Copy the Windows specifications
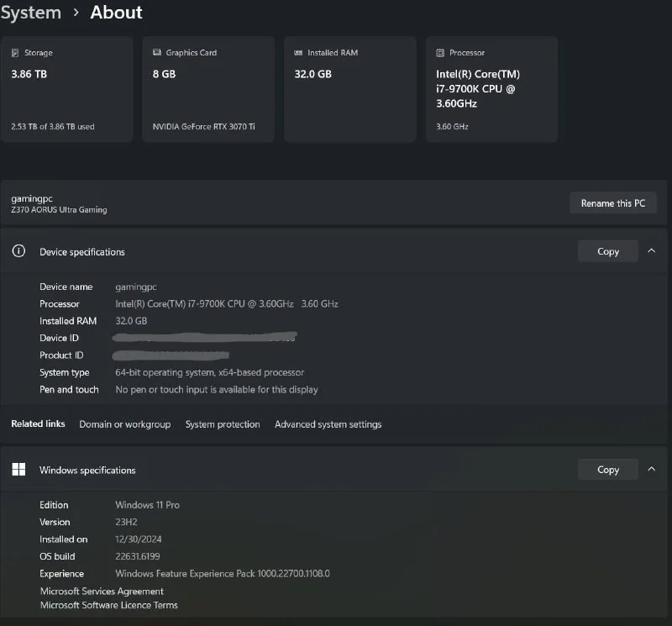The width and height of the screenshot is (672, 626). [x=607, y=470]
